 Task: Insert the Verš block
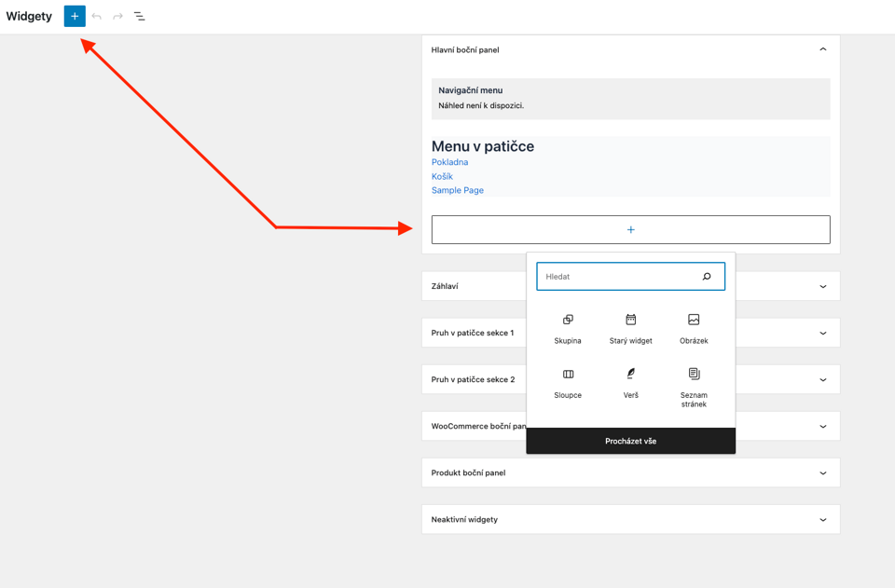pyautogui.click(x=631, y=383)
